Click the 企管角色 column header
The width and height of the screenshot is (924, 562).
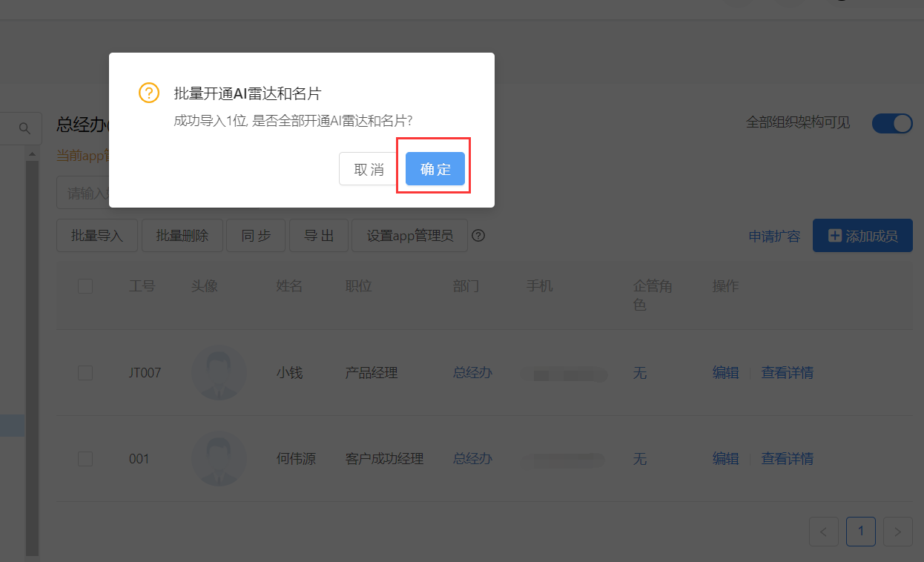tap(653, 295)
